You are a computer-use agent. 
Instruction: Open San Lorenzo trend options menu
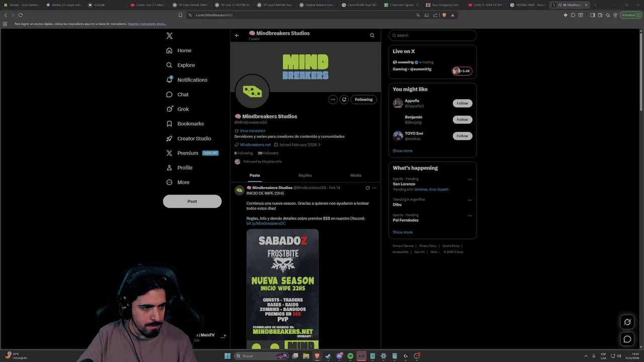pyautogui.click(x=470, y=179)
